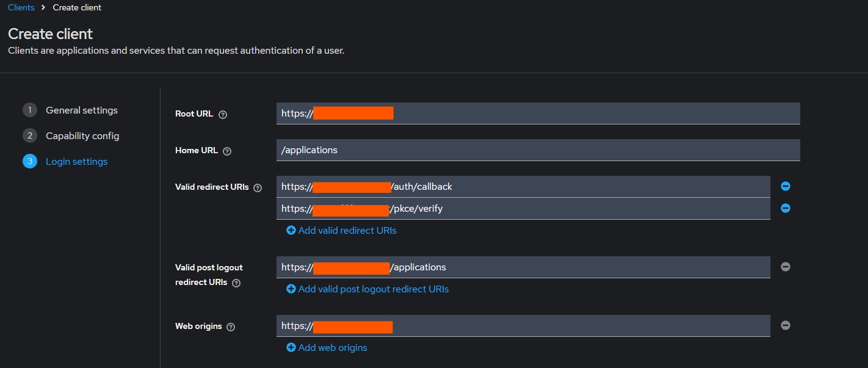
Task: Click the Home URL help icon
Action: point(227,151)
